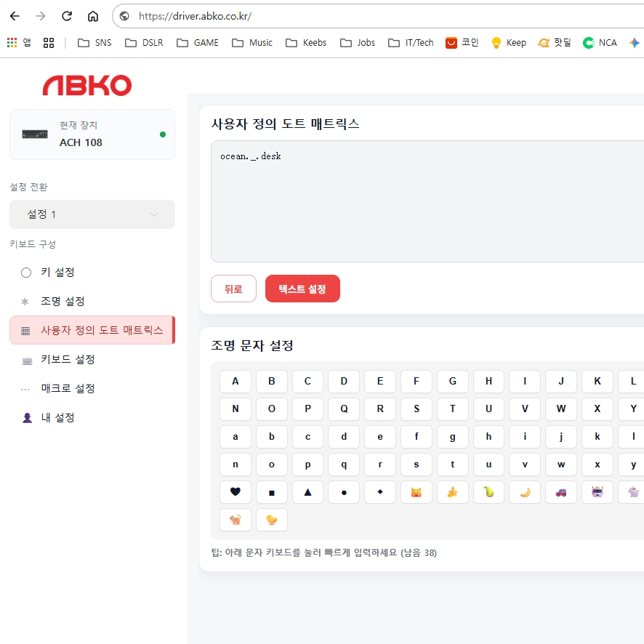Insert lowercase letter j key
Image resolution: width=644 pixels, height=644 pixels.
coord(561,437)
